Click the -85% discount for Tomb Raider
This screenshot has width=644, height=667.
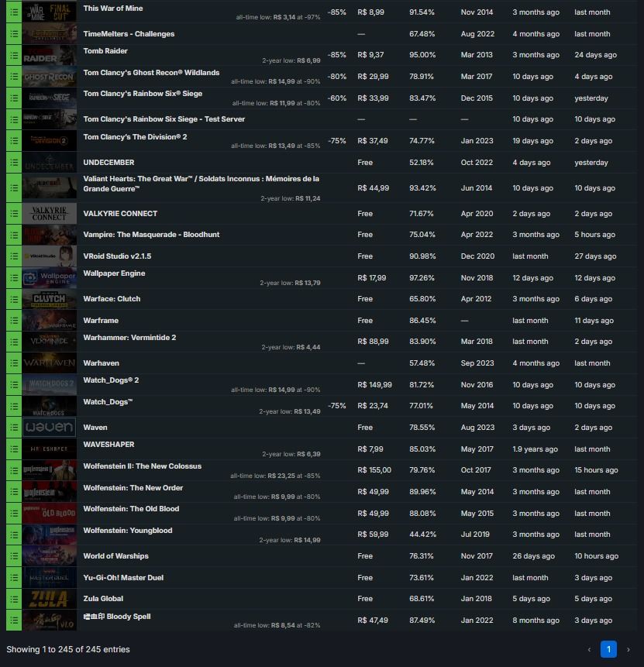(336, 55)
